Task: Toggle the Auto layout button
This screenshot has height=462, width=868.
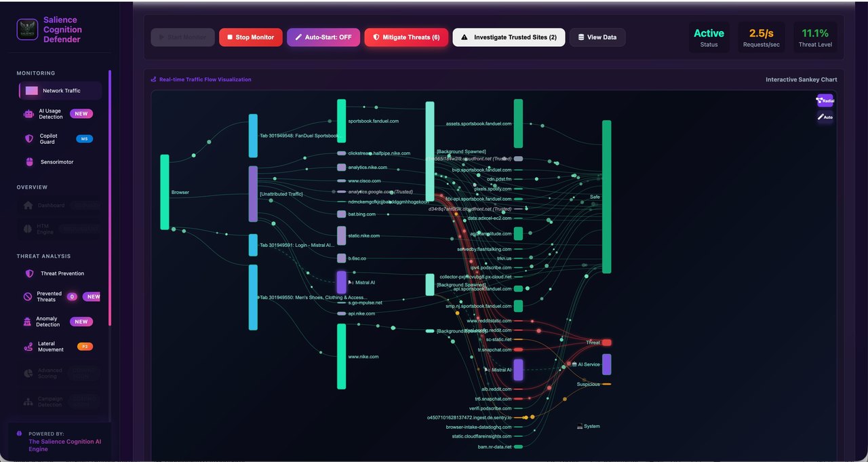Action: coord(825,117)
